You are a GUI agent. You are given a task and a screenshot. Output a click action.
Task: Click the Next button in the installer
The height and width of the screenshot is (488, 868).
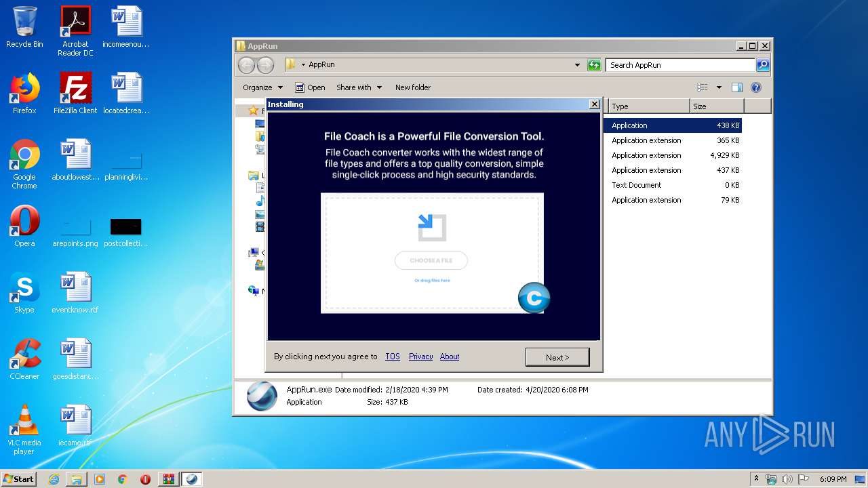[557, 357]
